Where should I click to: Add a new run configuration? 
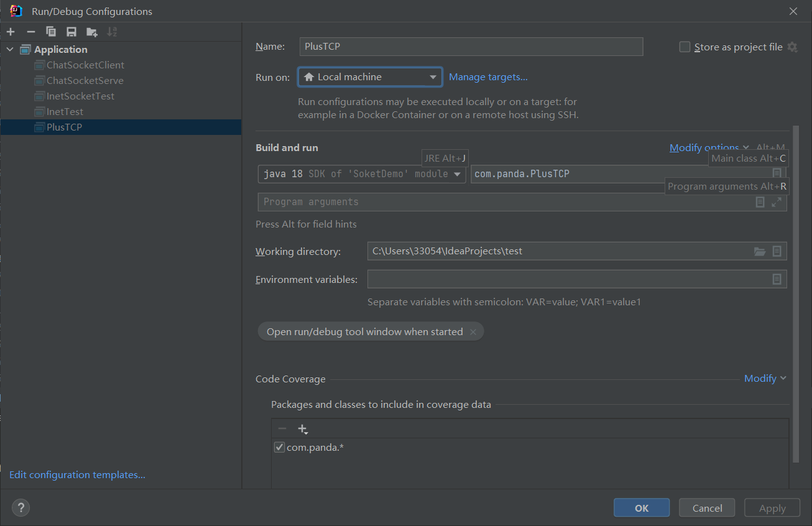coord(11,32)
